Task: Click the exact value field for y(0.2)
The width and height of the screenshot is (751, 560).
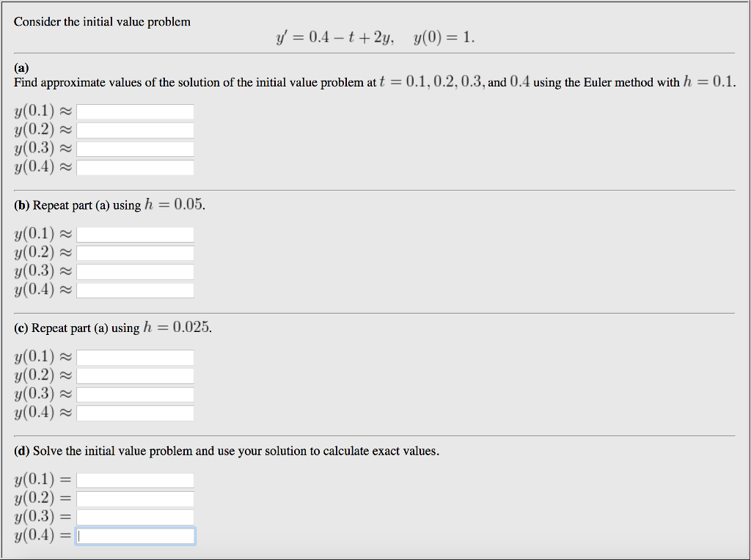Action: point(135,498)
